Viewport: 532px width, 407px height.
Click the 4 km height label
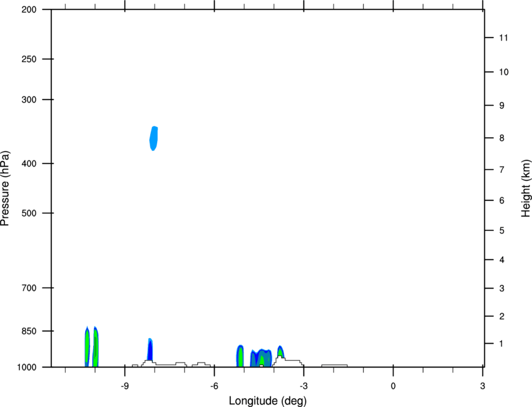pos(502,260)
